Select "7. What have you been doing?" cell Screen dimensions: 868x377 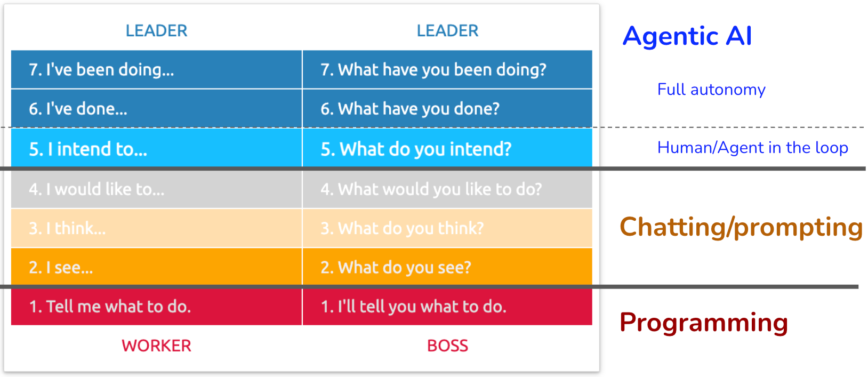[447, 69]
